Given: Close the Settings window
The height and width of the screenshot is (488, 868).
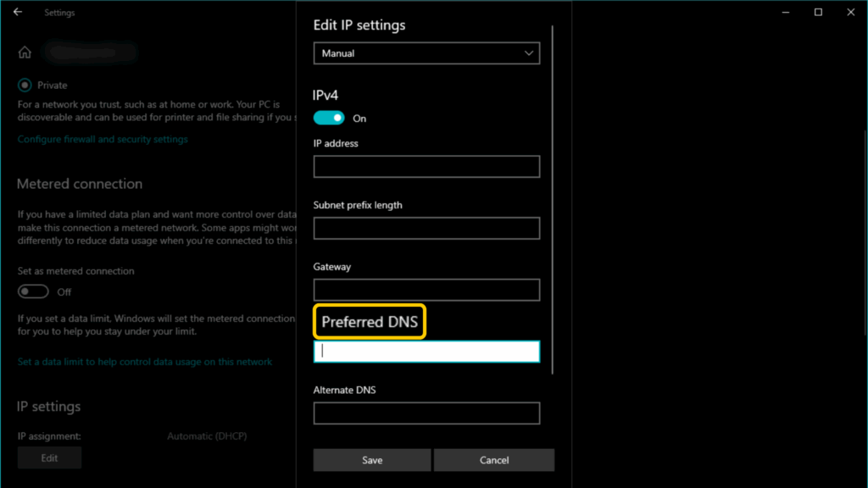Looking at the screenshot, I should coord(851,12).
